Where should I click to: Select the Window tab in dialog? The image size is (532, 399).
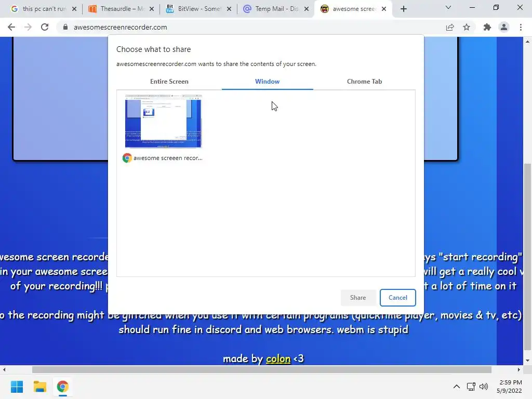(268, 82)
